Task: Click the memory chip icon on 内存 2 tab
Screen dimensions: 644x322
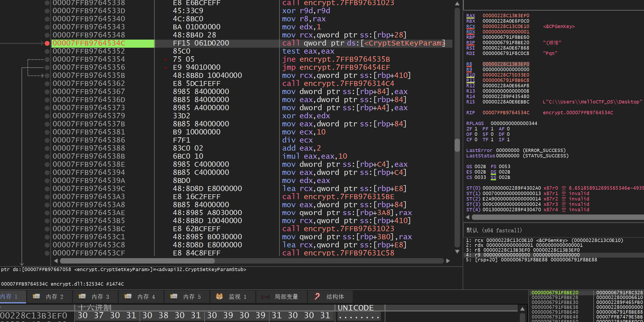Action: coord(36,297)
